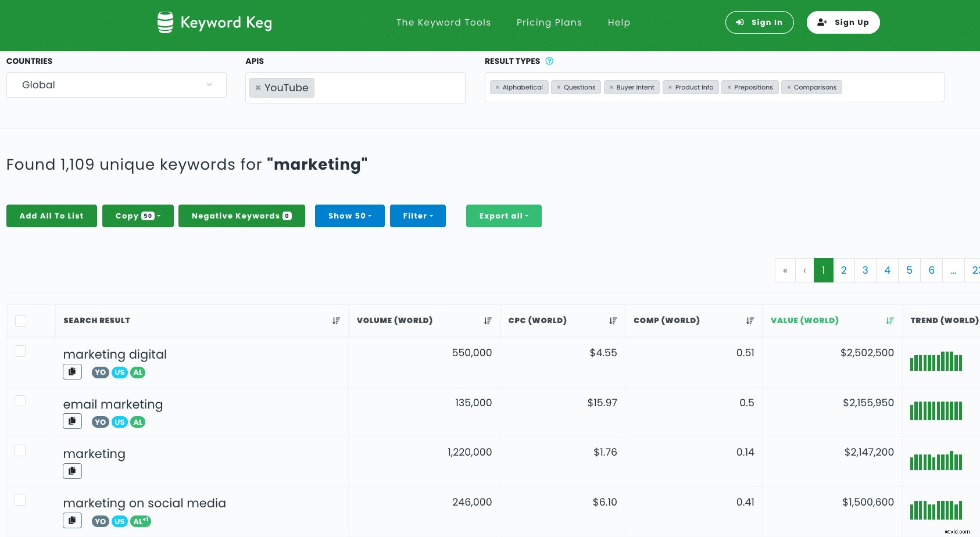Open the Pricing Plans menu item

(549, 22)
